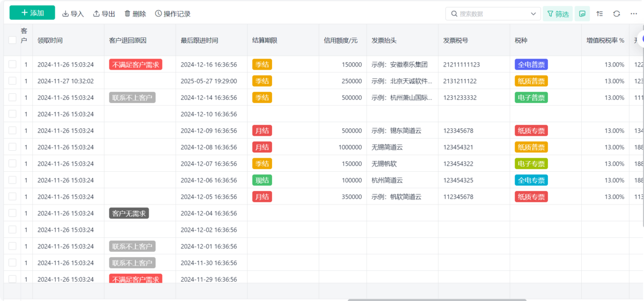This screenshot has height=301, width=644.
Task: Click the cell 示例：北京天诚软件…
Action: pyautogui.click(x=401, y=81)
